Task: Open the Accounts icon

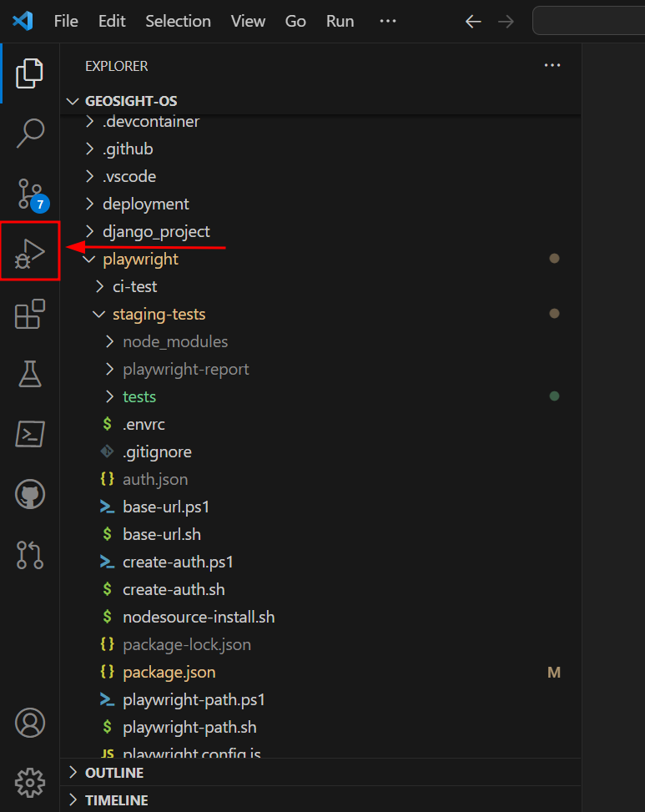Action: pyautogui.click(x=30, y=723)
